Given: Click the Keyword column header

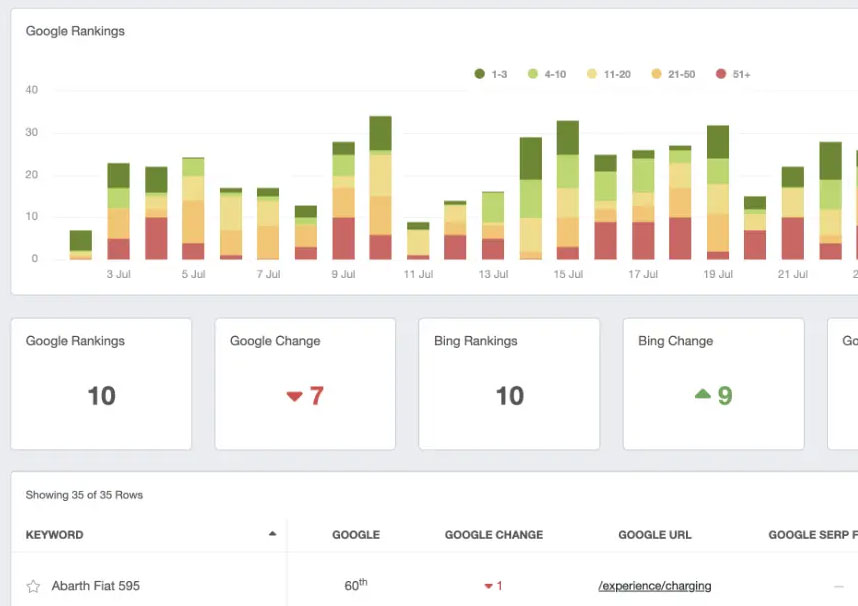Looking at the screenshot, I should [54, 535].
